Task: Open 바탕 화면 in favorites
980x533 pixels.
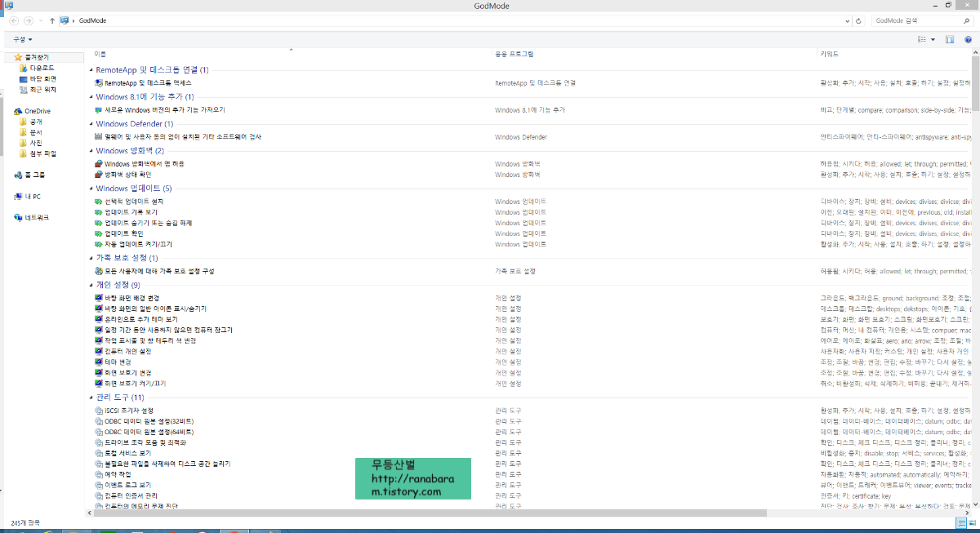Action: 38,79
